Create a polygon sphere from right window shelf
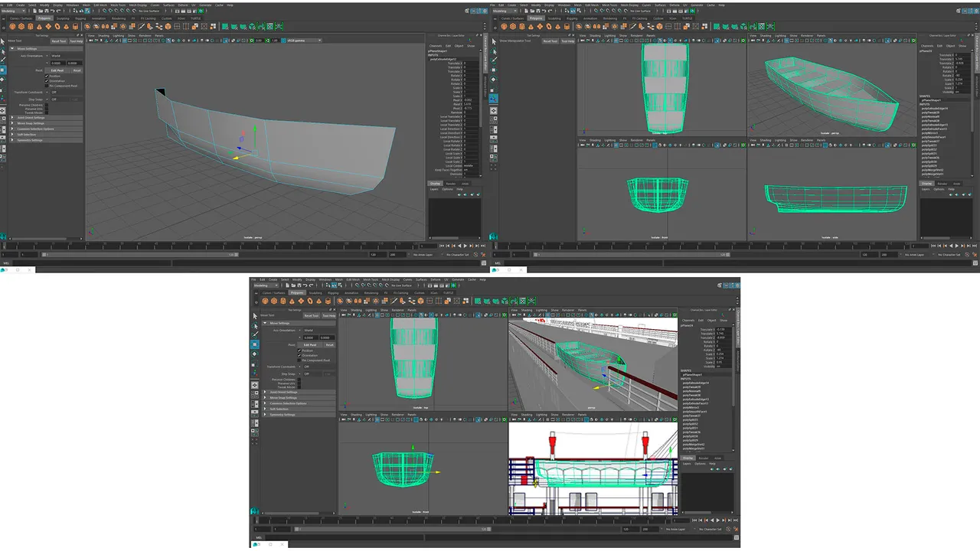 504,26
